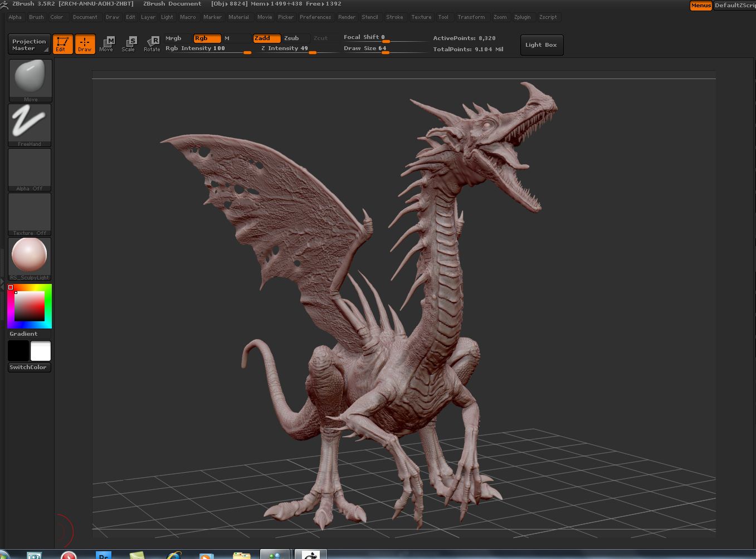The height and width of the screenshot is (559, 756).
Task: Open the Texture menu
Action: 421,17
